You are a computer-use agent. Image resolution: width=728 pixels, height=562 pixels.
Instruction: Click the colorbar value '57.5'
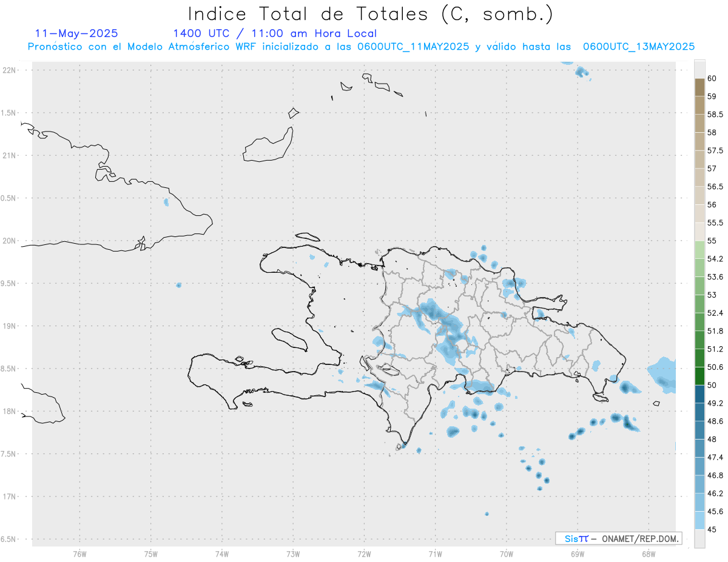pos(715,150)
